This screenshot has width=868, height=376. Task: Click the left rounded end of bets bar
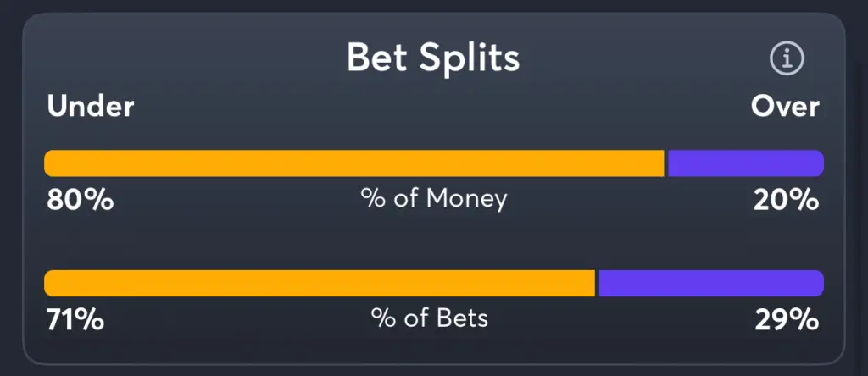[x=51, y=283]
